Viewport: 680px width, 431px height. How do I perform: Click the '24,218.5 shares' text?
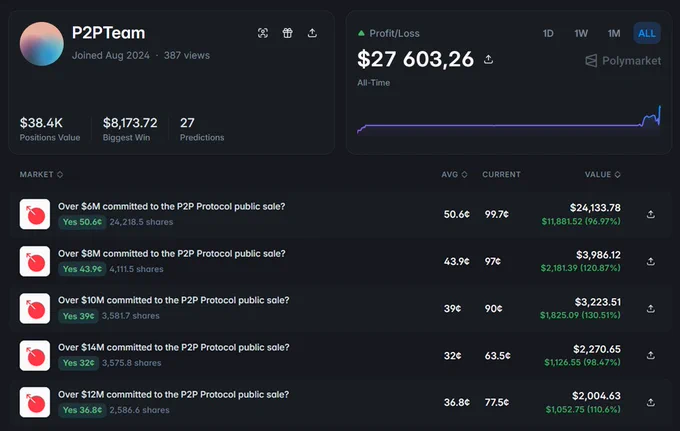(141, 222)
